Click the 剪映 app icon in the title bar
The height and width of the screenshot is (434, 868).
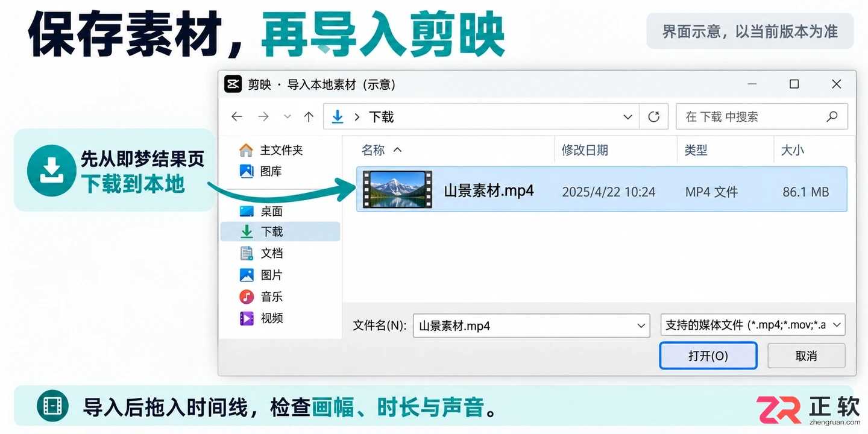point(233,84)
